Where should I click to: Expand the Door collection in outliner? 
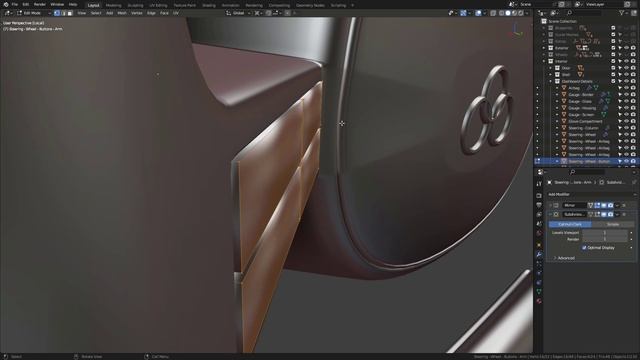pyautogui.click(x=551, y=68)
